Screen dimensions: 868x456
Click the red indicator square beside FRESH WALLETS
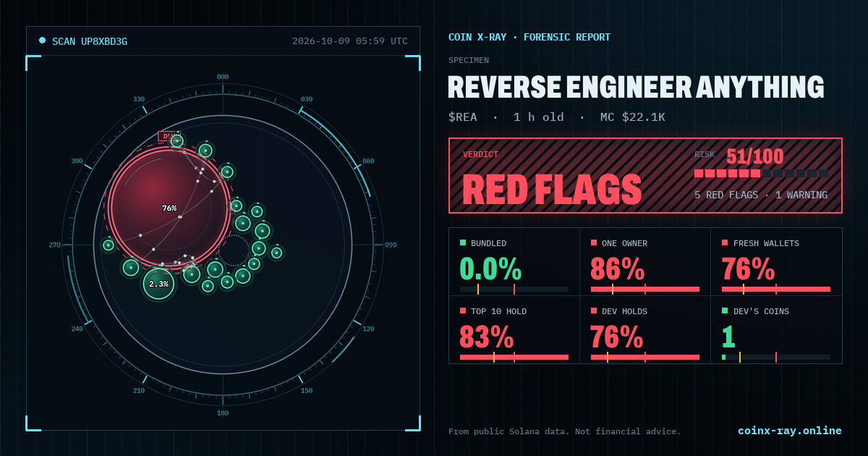coord(725,242)
